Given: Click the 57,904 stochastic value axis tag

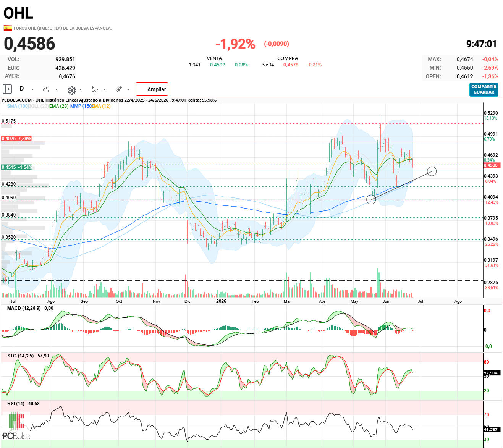Looking at the screenshot, I should pyautogui.click(x=491, y=373).
